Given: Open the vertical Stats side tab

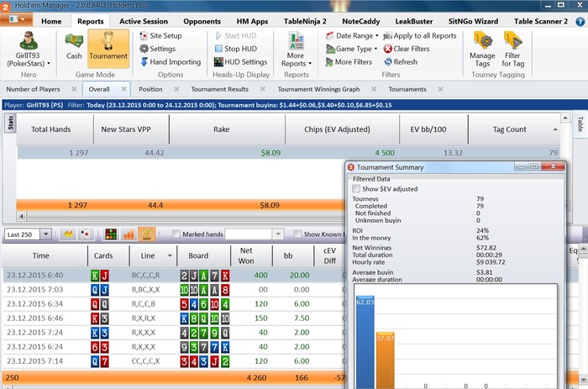Looking at the screenshot, I should (x=10, y=123).
